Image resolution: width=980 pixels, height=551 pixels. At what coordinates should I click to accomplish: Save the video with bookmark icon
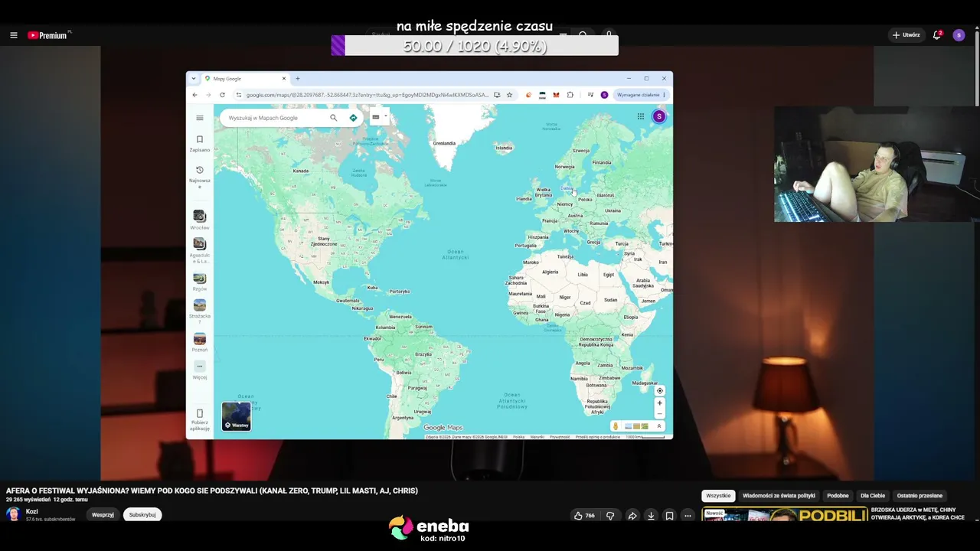669,516
